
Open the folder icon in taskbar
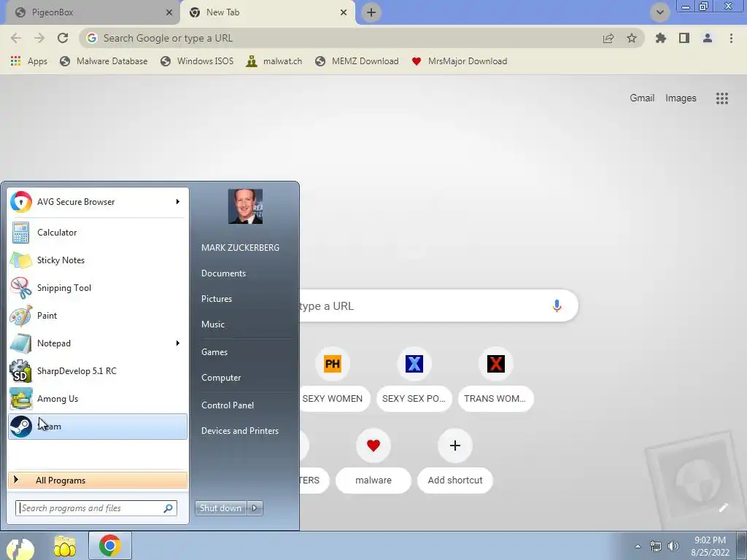[64, 546]
